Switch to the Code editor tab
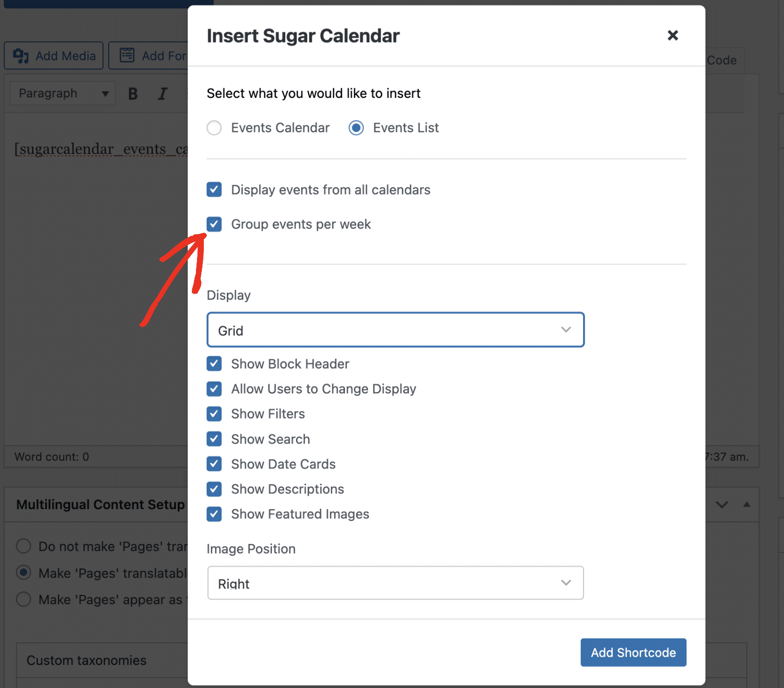The width and height of the screenshot is (784, 688). pyautogui.click(x=722, y=60)
